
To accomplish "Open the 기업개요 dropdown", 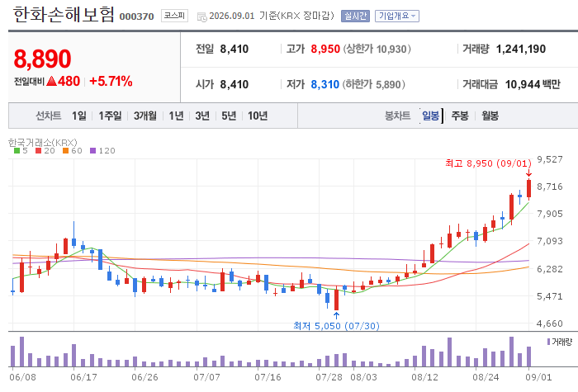I will coord(397,16).
